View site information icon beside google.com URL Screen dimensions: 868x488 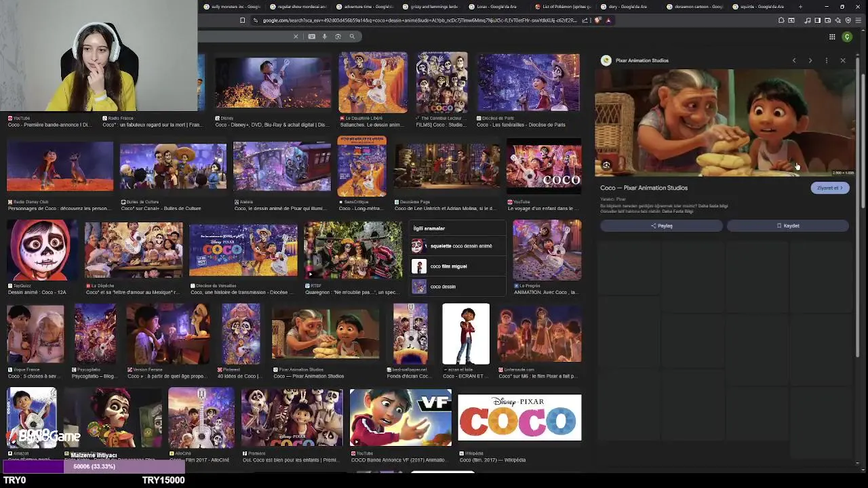tap(256, 20)
